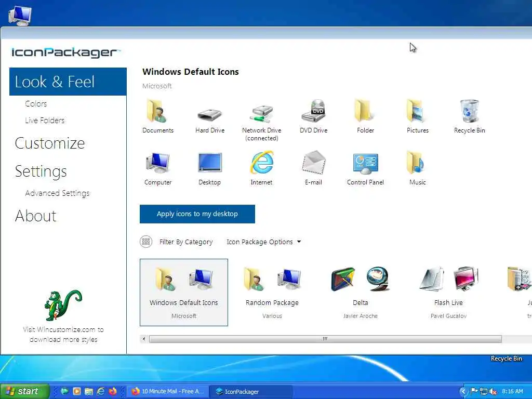
Task: Select the Computer icon preview
Action: (157, 163)
